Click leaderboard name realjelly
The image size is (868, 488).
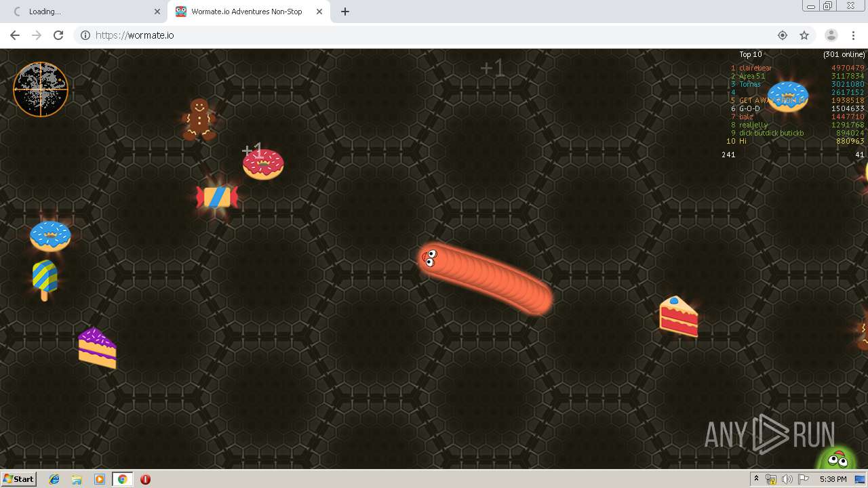[x=753, y=125]
